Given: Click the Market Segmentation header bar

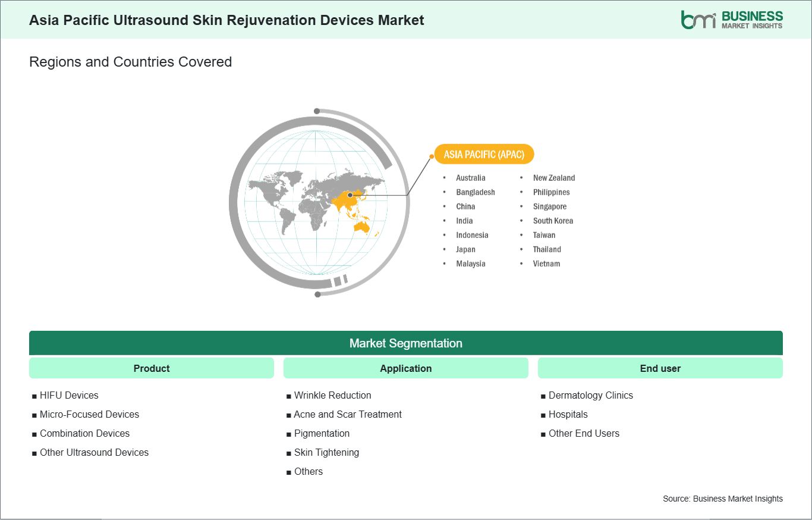Looking at the screenshot, I should pyautogui.click(x=406, y=343).
